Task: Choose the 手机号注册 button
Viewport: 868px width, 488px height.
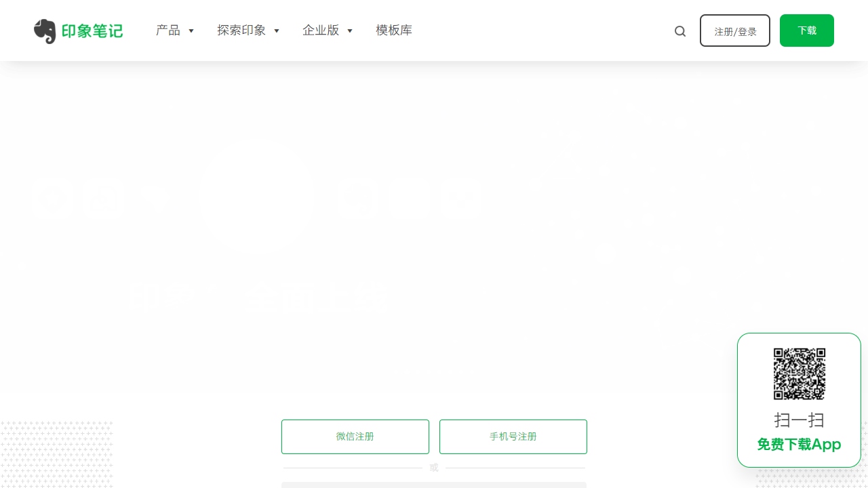Action: 513,436
